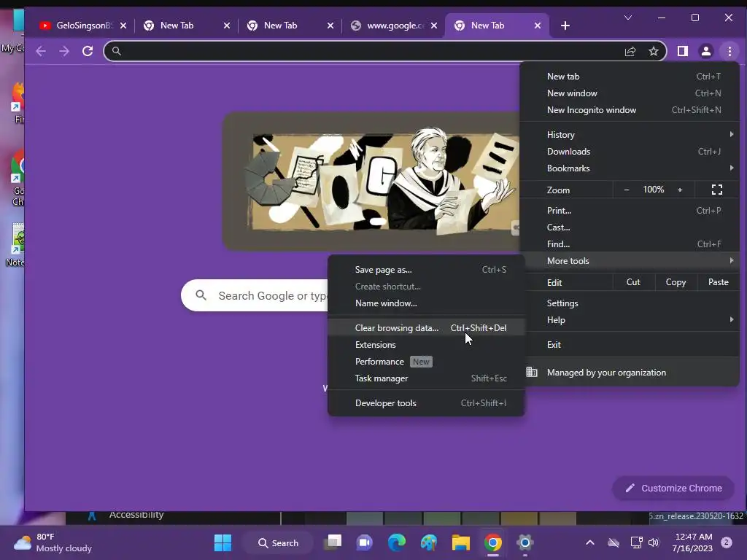The height and width of the screenshot is (560, 747).
Task: Open File Explorer from taskbar
Action: pyautogui.click(x=461, y=542)
